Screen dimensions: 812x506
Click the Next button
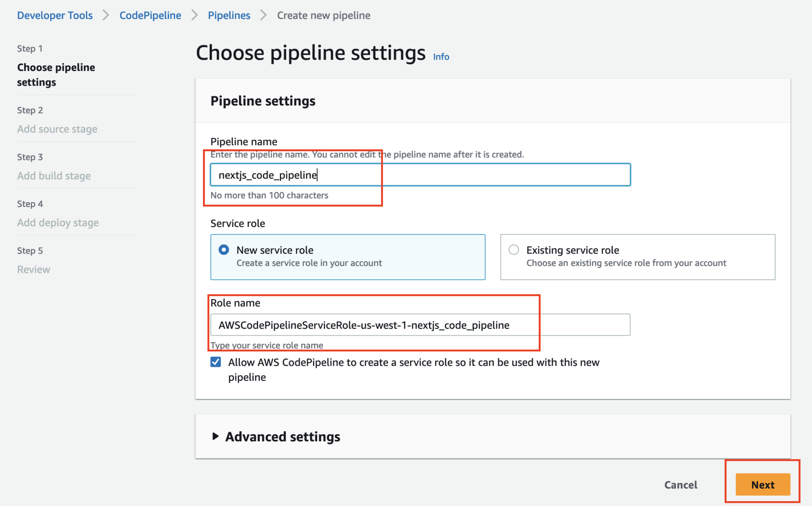pos(762,485)
